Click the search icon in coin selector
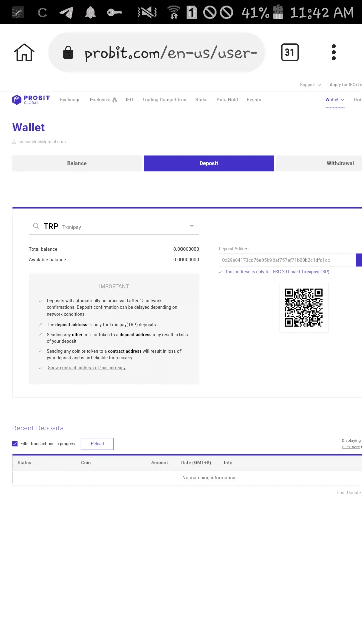The image size is (362, 644). pos(36,226)
